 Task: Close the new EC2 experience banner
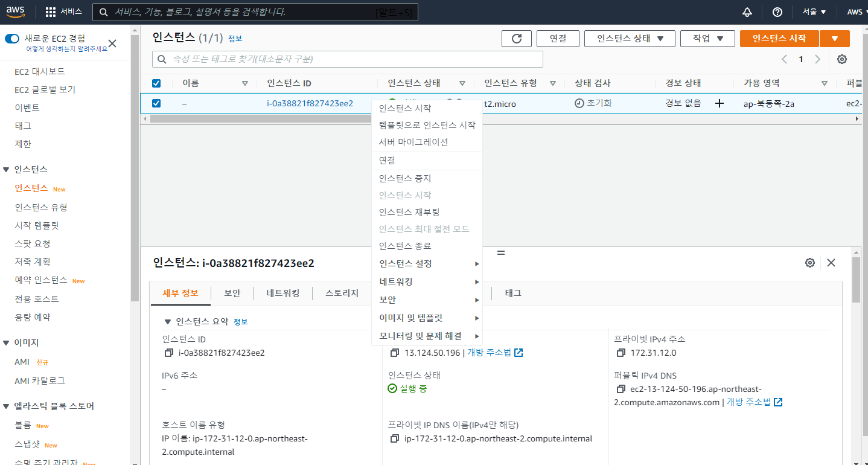point(112,43)
